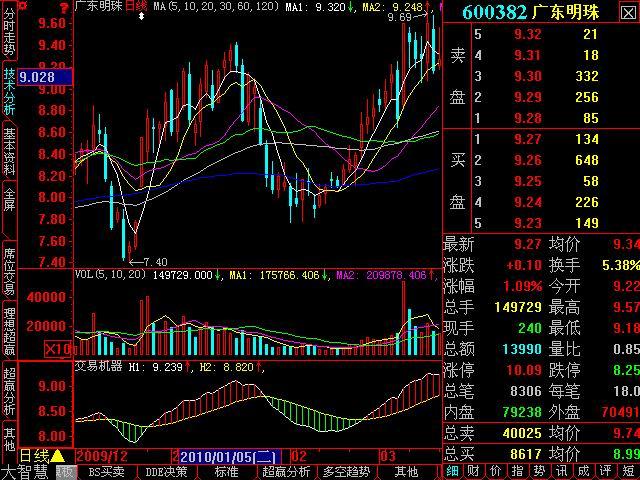Click the stock code 600382 广东明珠 title
This screenshot has height=480, width=640.
(531, 12)
